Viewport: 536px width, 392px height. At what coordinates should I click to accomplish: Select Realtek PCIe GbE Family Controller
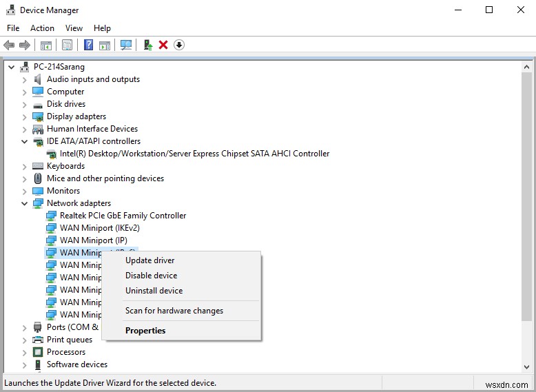pos(123,216)
